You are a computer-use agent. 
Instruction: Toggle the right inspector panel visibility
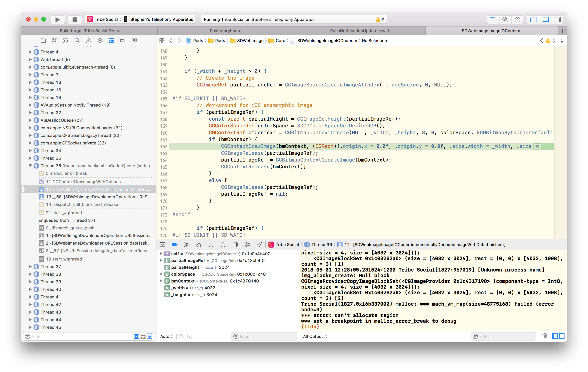pyautogui.click(x=557, y=20)
